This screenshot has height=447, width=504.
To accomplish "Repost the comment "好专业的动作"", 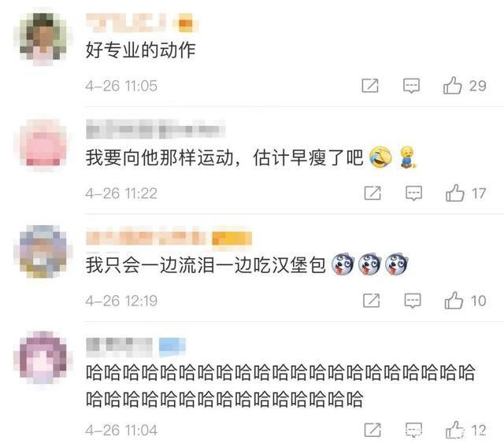I will (370, 86).
